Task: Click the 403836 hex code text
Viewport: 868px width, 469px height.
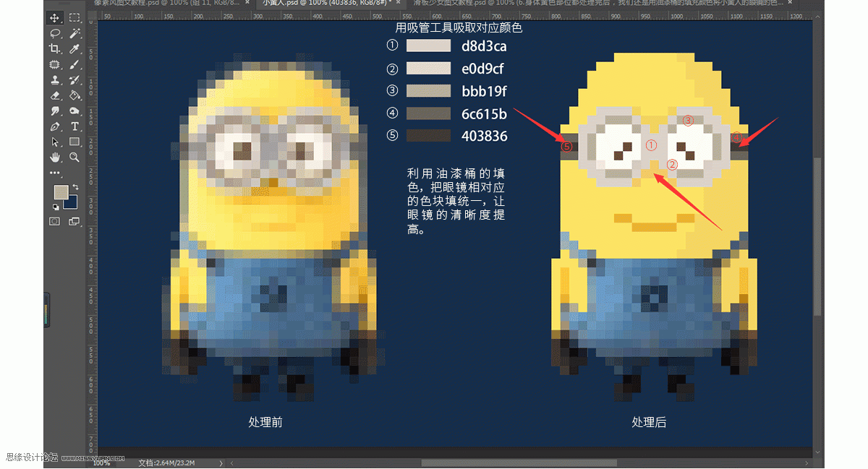Action: (485, 136)
